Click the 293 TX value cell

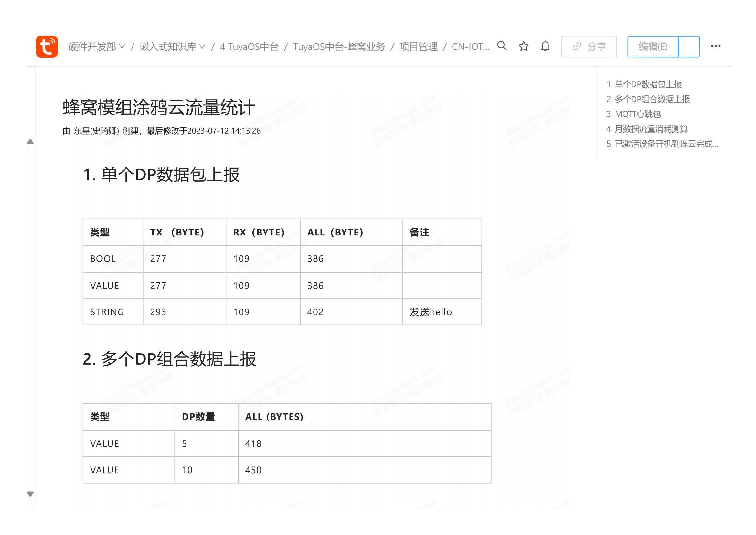pos(184,312)
